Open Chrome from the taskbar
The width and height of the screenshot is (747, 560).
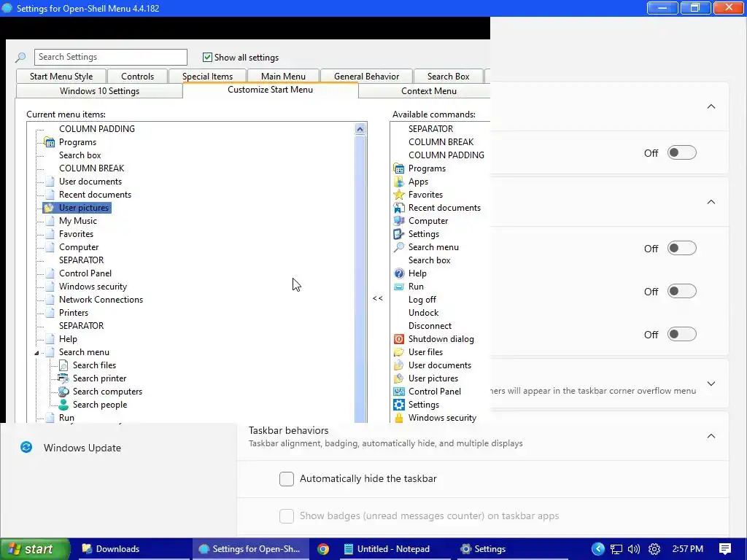pyautogui.click(x=323, y=549)
